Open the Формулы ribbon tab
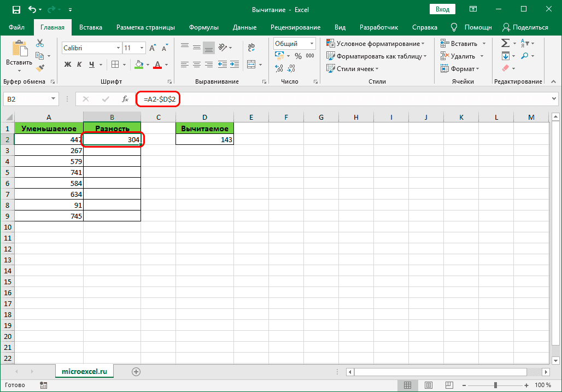This screenshot has width=562, height=392. (x=204, y=27)
